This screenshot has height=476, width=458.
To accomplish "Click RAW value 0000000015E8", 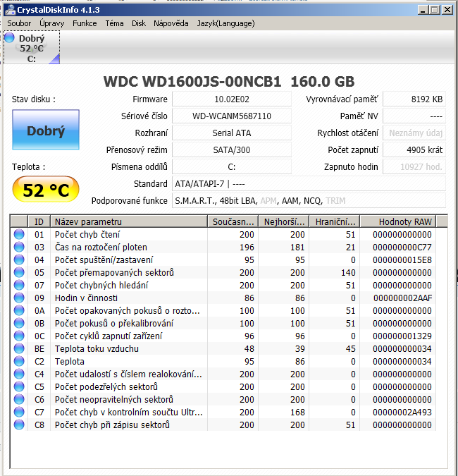I will click(x=402, y=260).
